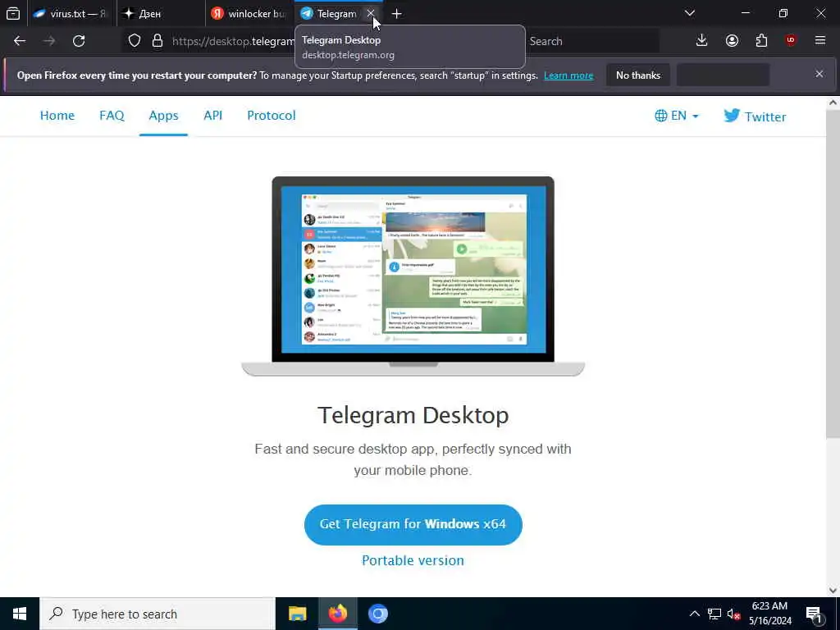
Task: Click Get Telegram for Windows x64
Action: tap(413, 524)
